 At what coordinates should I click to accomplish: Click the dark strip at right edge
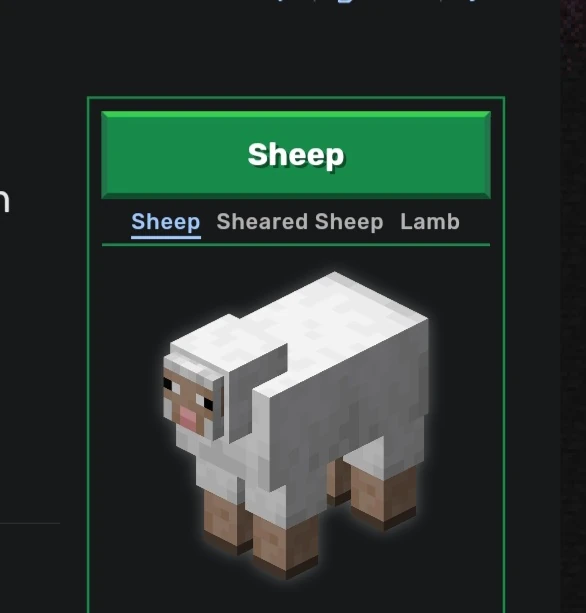click(x=573, y=306)
